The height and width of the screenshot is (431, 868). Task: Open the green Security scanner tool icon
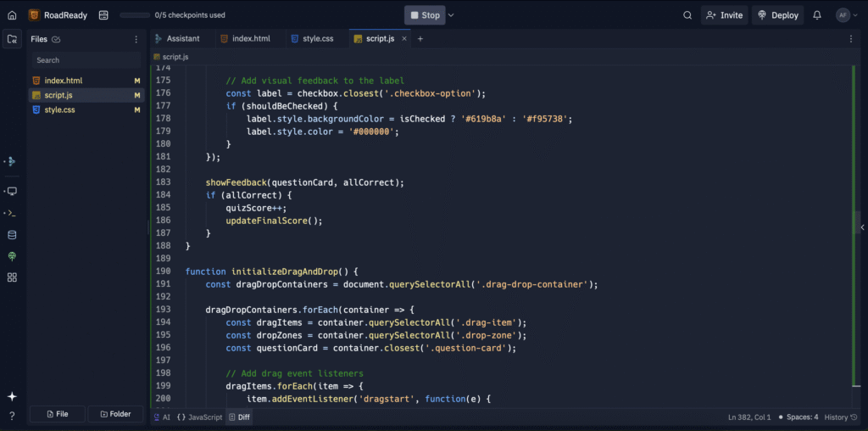tap(12, 256)
